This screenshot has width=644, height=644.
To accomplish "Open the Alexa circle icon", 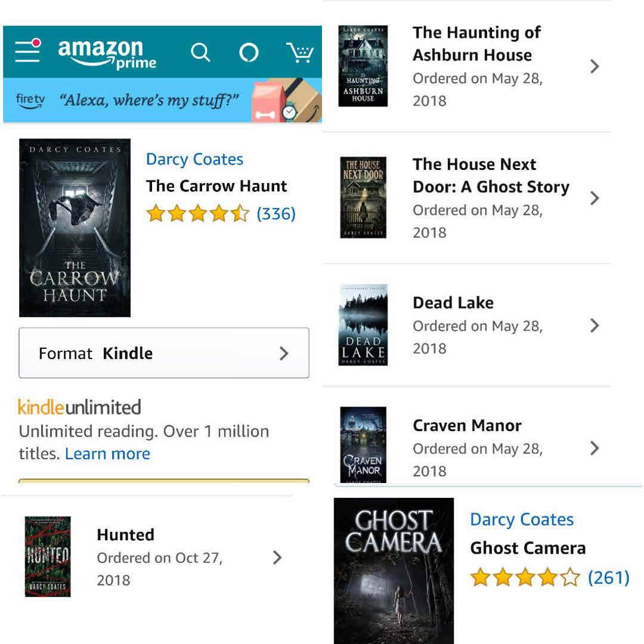I will point(249,52).
